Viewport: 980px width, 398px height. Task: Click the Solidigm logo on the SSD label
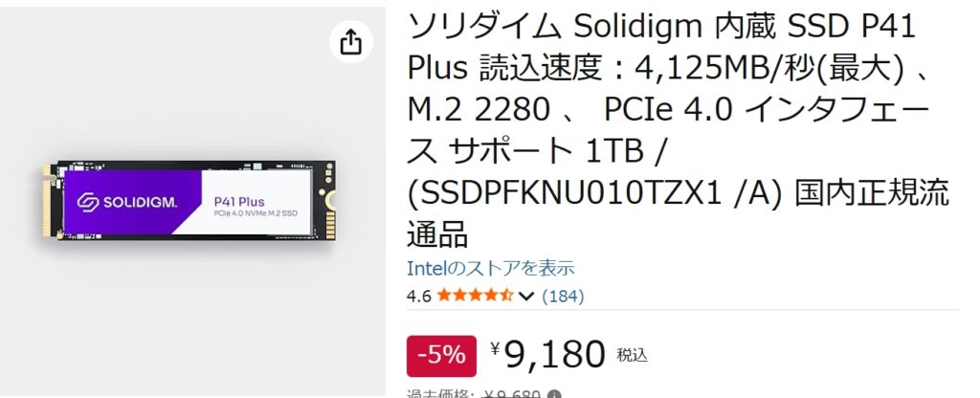[127, 202]
